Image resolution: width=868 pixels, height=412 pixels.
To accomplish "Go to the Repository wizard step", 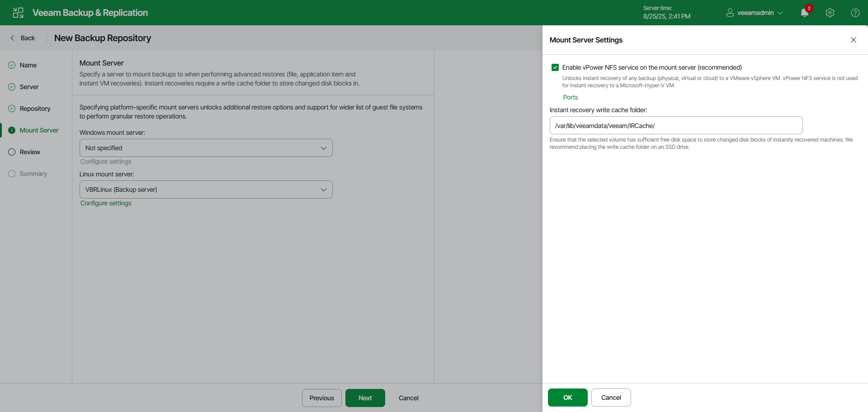I will coord(35,109).
